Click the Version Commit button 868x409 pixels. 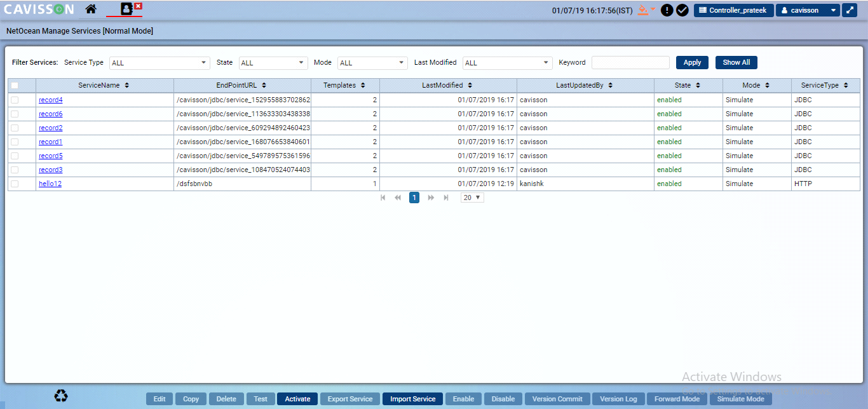pos(557,399)
